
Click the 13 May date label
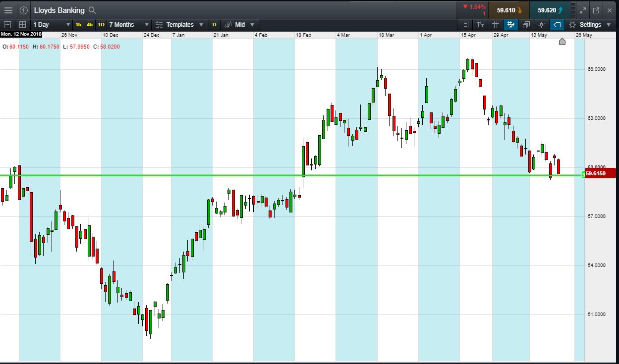539,35
